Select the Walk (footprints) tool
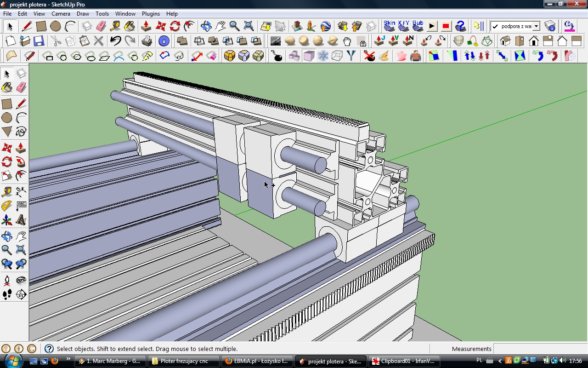Viewport: 588px width, 368px height. [x=7, y=294]
